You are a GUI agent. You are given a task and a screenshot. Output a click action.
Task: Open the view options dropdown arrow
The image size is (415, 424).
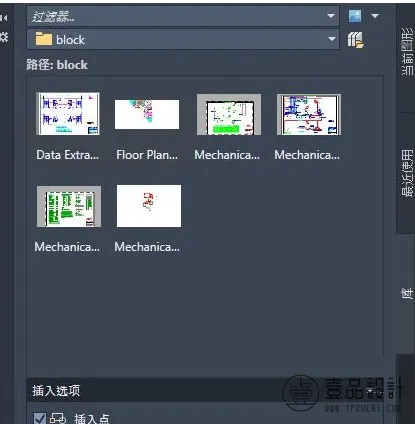pyautogui.click(x=375, y=16)
